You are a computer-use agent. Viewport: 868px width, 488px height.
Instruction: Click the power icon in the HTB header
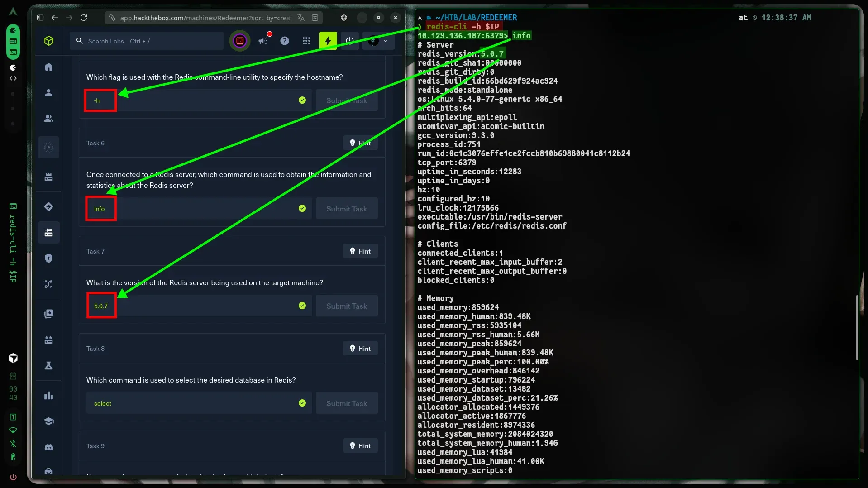tap(350, 41)
